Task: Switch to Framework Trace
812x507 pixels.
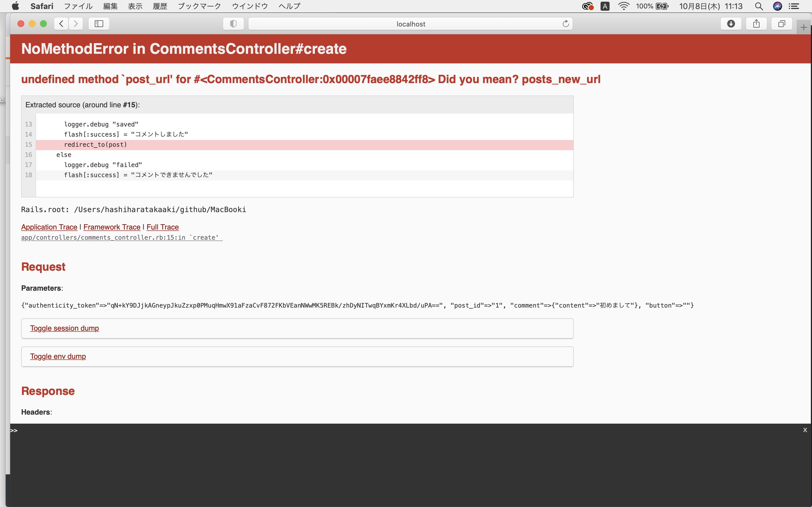Action: (x=112, y=227)
